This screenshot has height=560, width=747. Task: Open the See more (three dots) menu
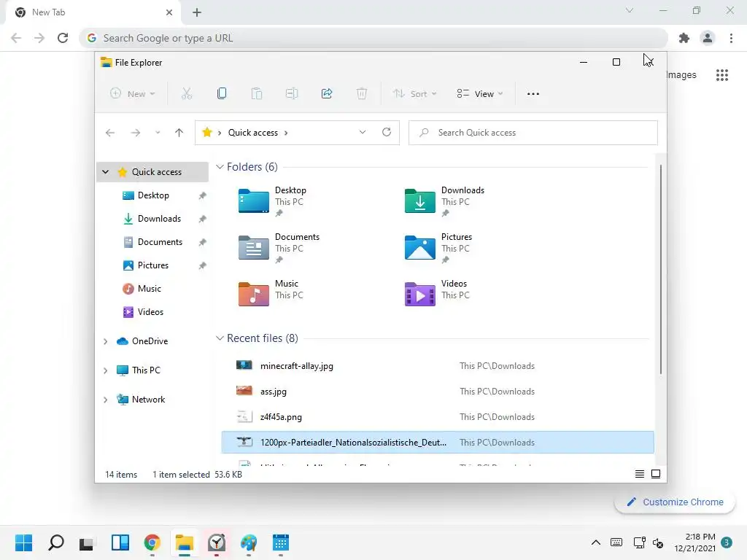(533, 94)
